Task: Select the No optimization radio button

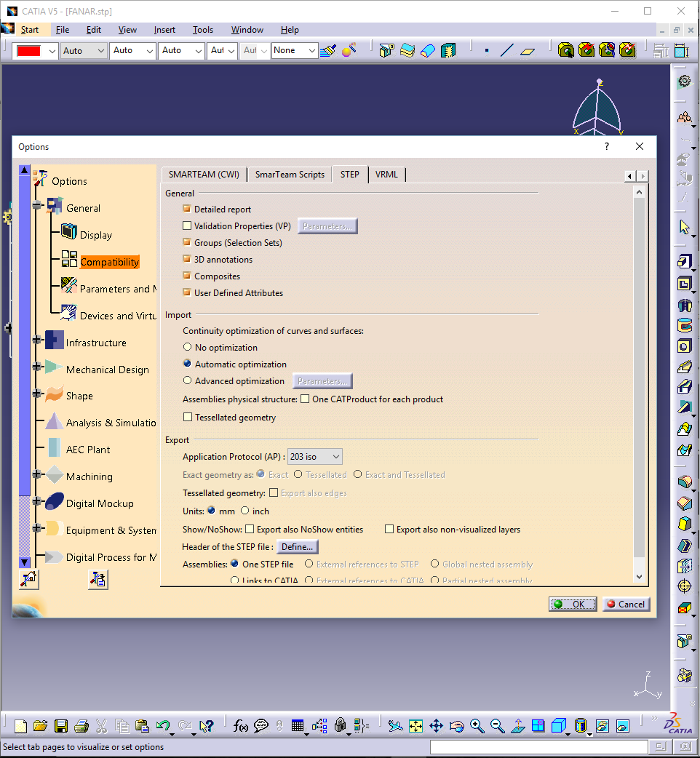Action: point(188,347)
